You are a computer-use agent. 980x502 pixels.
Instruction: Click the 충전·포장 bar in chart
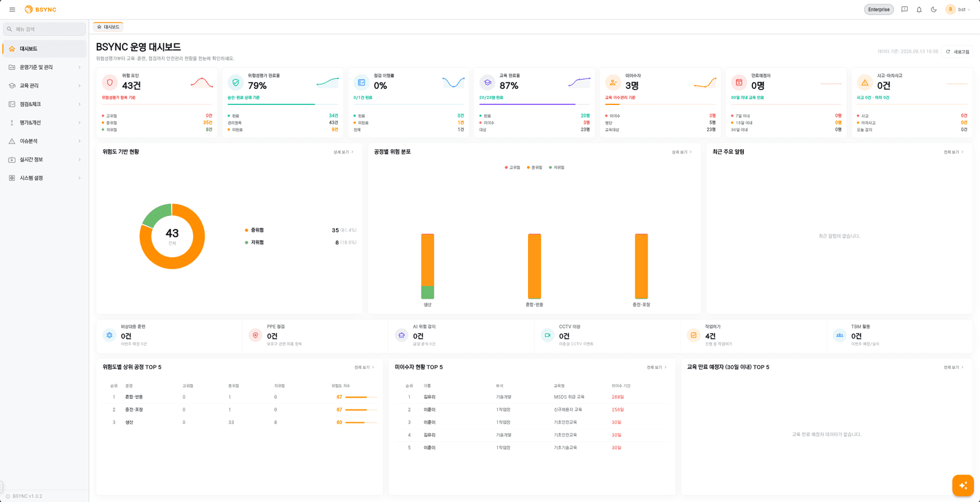click(641, 266)
